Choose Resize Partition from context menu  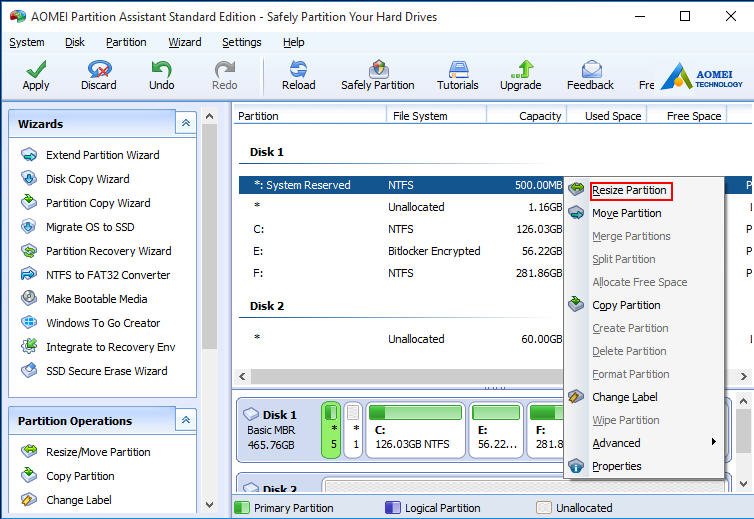[629, 190]
